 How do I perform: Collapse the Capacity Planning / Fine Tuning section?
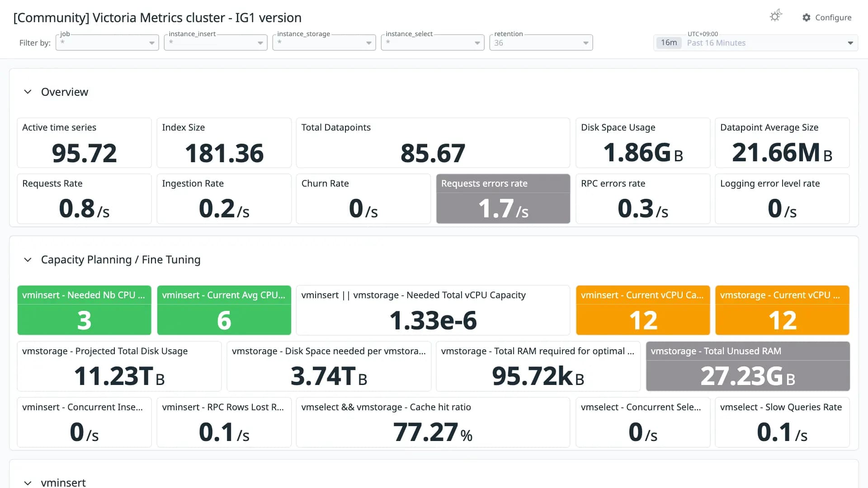tap(28, 260)
